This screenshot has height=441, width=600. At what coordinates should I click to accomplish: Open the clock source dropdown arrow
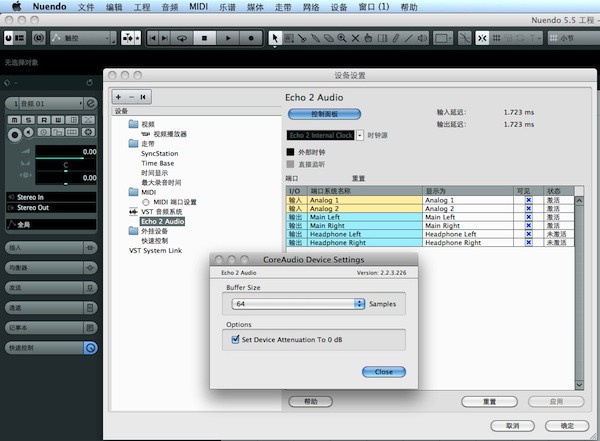tap(360, 135)
